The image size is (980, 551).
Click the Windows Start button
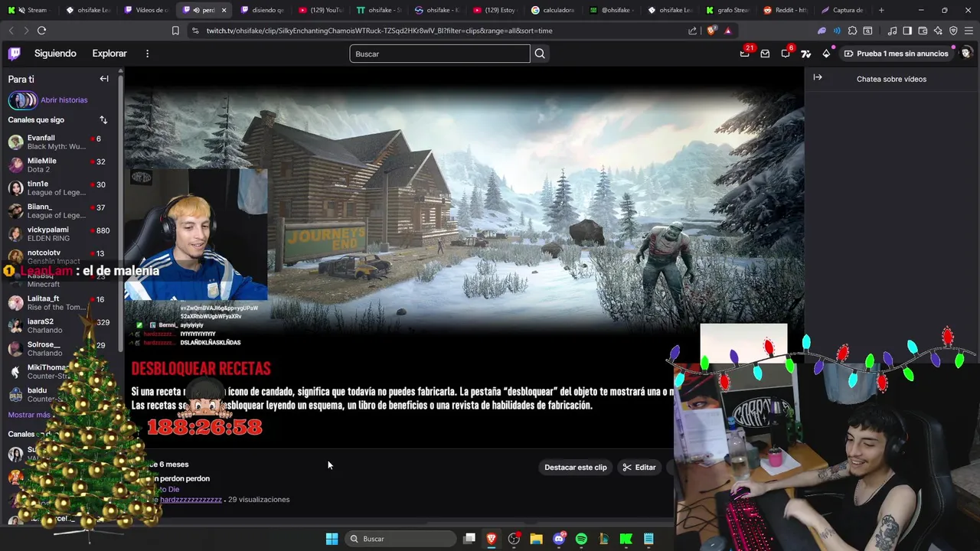[332, 539]
